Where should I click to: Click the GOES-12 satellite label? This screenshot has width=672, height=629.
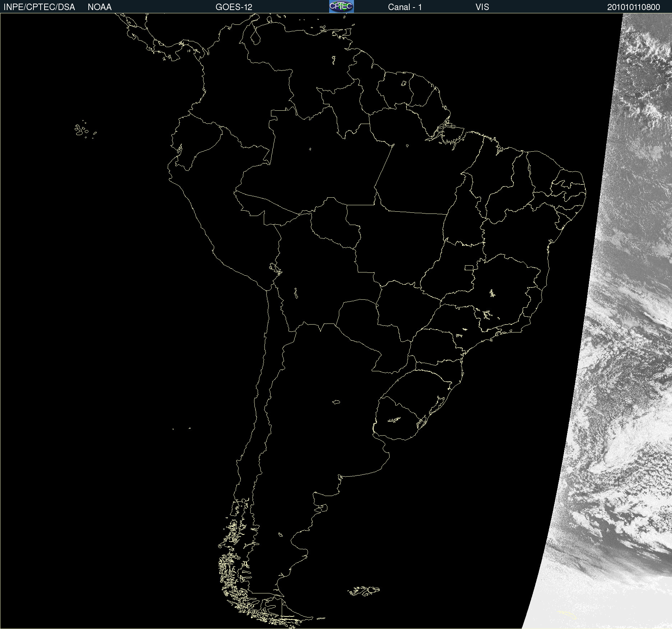click(x=234, y=7)
